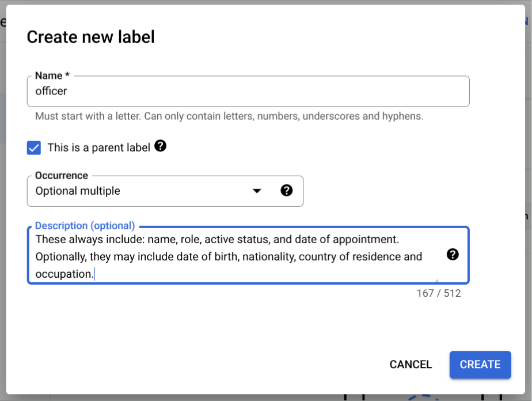Open the Occurrence field help tooltip icon
Screen dimensions: 532x401
click(x=286, y=191)
